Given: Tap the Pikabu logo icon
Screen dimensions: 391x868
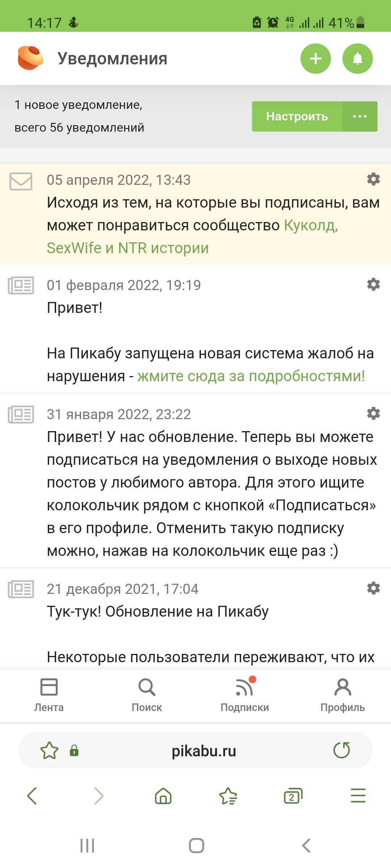Looking at the screenshot, I should pos(30,58).
